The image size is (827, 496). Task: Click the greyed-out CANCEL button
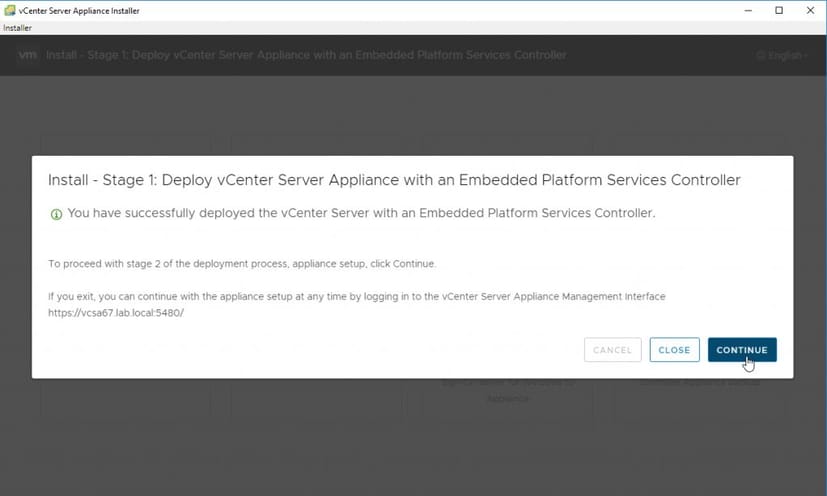(612, 350)
